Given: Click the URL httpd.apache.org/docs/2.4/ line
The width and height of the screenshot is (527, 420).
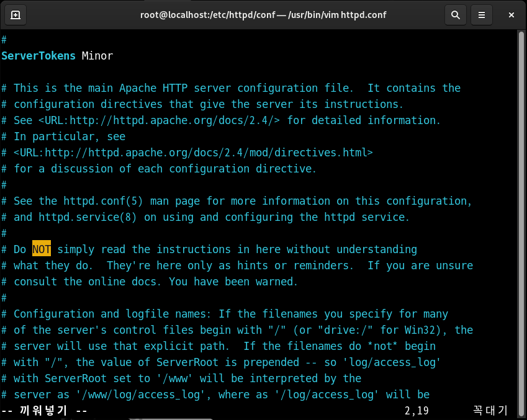Looking at the screenshot, I should pyautogui.click(x=221, y=120).
